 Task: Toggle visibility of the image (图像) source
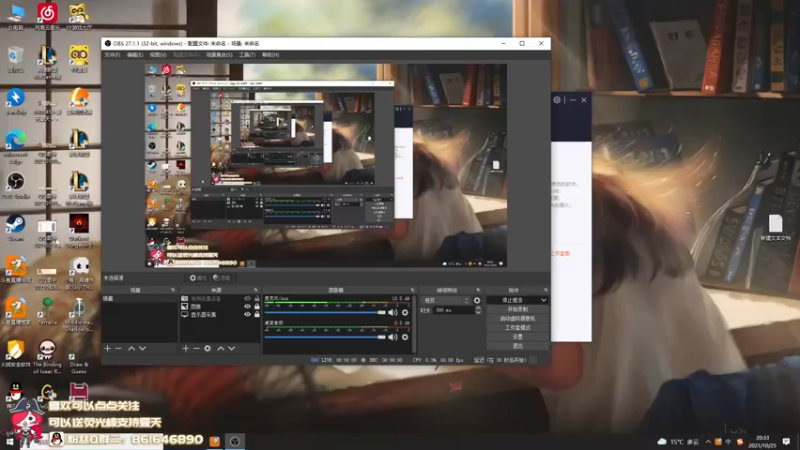pos(247,307)
